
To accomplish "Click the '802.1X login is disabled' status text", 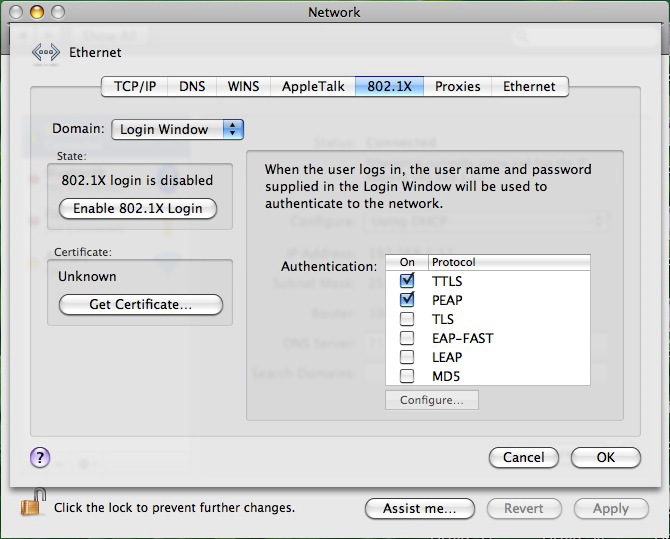I will pos(137,180).
